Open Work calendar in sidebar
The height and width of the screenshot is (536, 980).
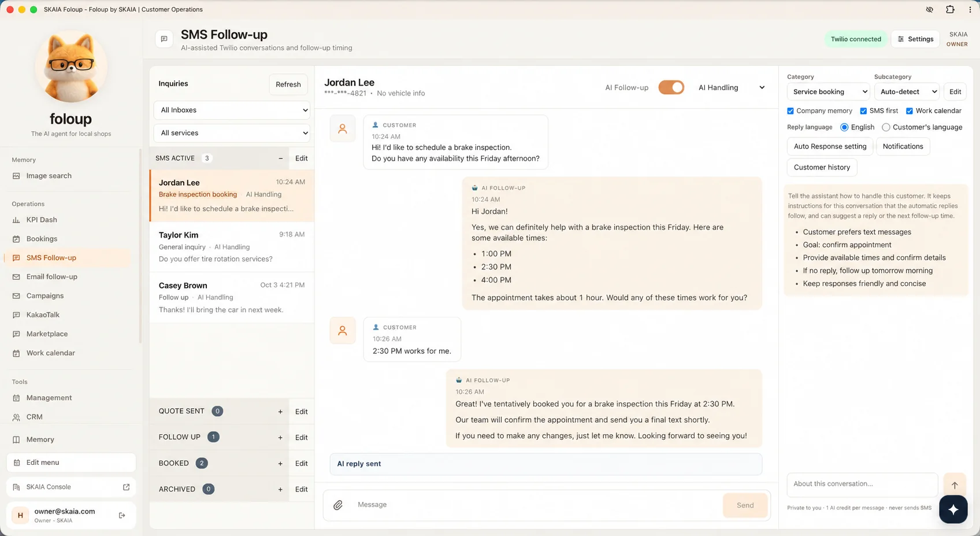51,353
